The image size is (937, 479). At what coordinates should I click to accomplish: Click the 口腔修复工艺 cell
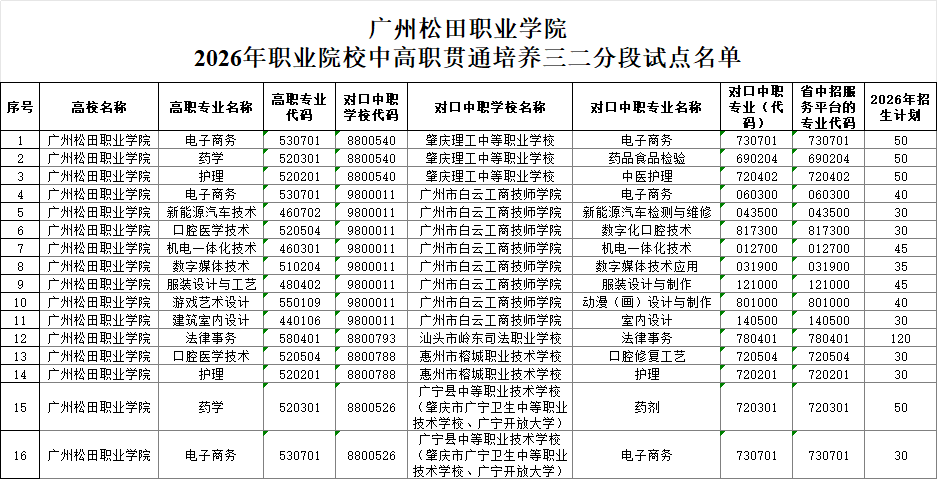[x=646, y=356]
